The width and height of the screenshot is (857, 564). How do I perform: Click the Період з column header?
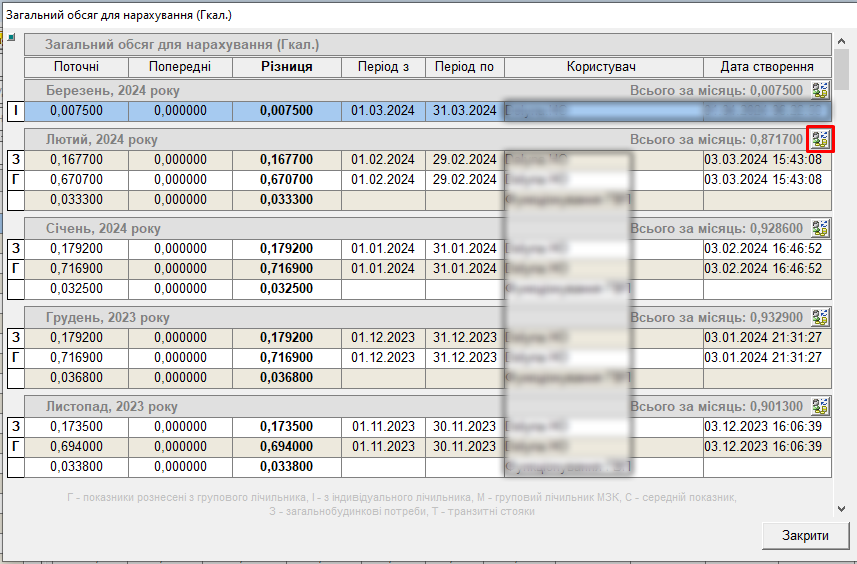click(x=383, y=67)
